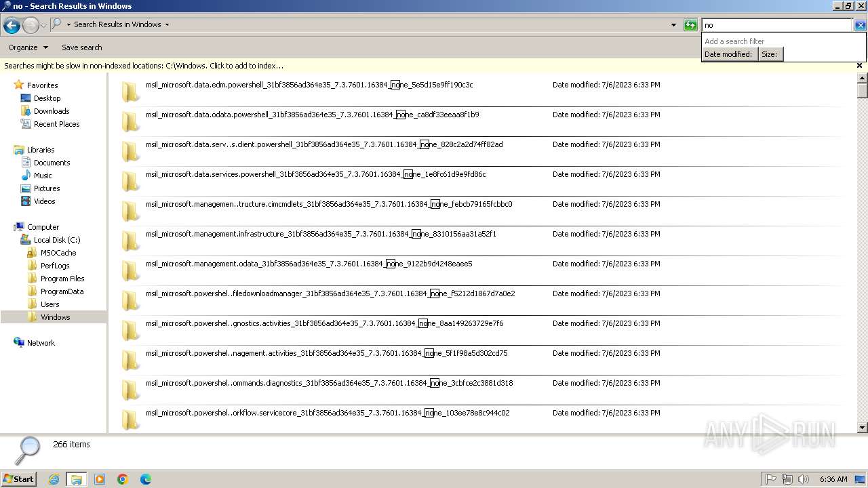Go back with the Back arrow button
This screenshot has width=868, height=488.
pos(12,26)
